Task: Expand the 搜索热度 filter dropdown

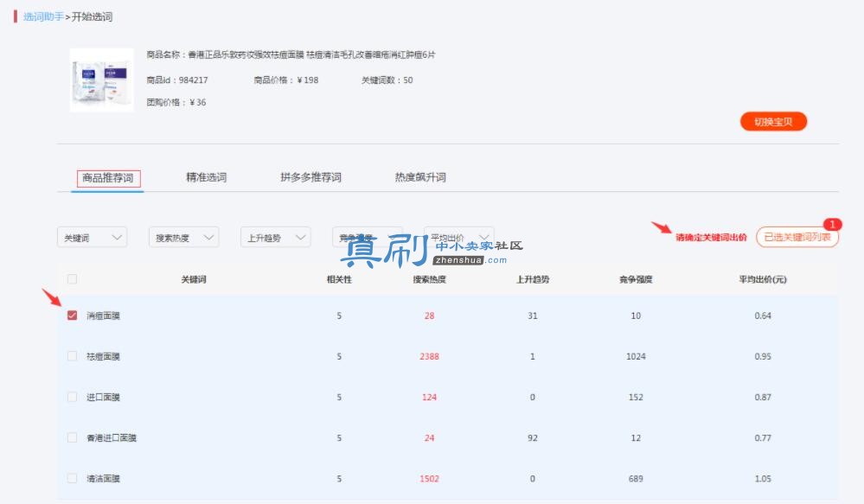Action: click(184, 238)
